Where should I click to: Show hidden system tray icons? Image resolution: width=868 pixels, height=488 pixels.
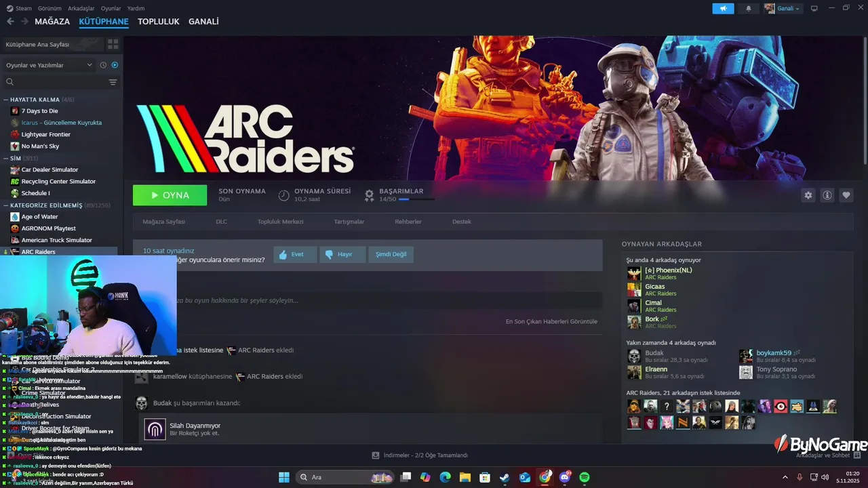point(785,477)
